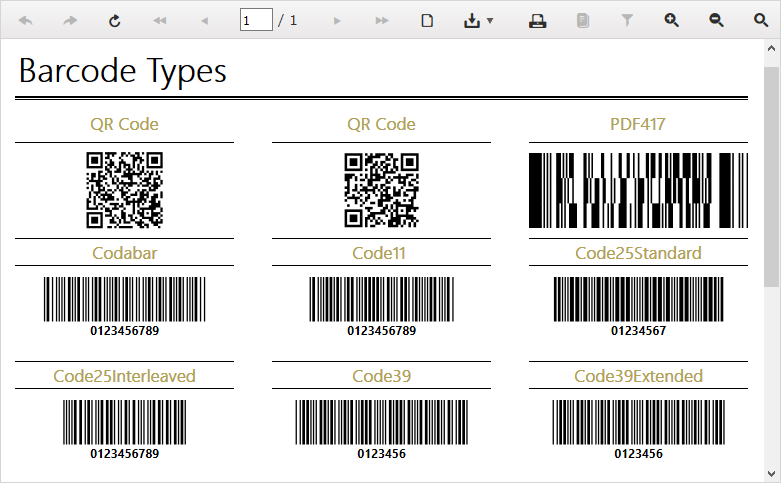The width and height of the screenshot is (781, 483).
Task: Click the document map icon
Action: [582, 20]
